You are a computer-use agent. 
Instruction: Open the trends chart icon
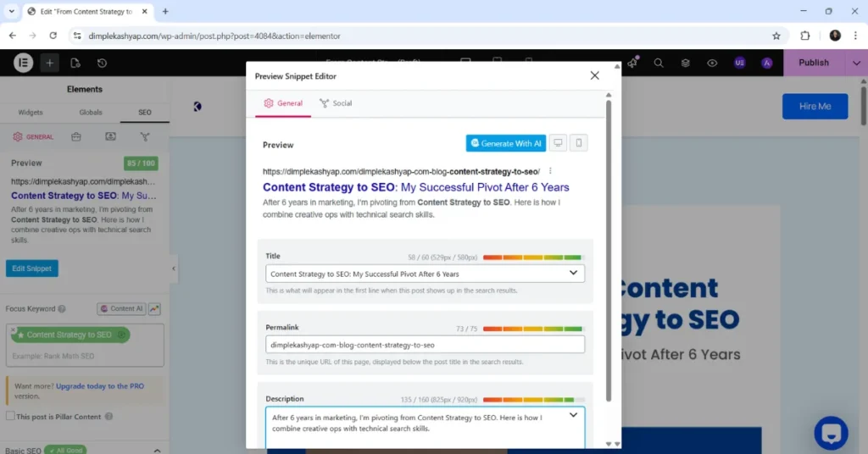[x=154, y=308]
